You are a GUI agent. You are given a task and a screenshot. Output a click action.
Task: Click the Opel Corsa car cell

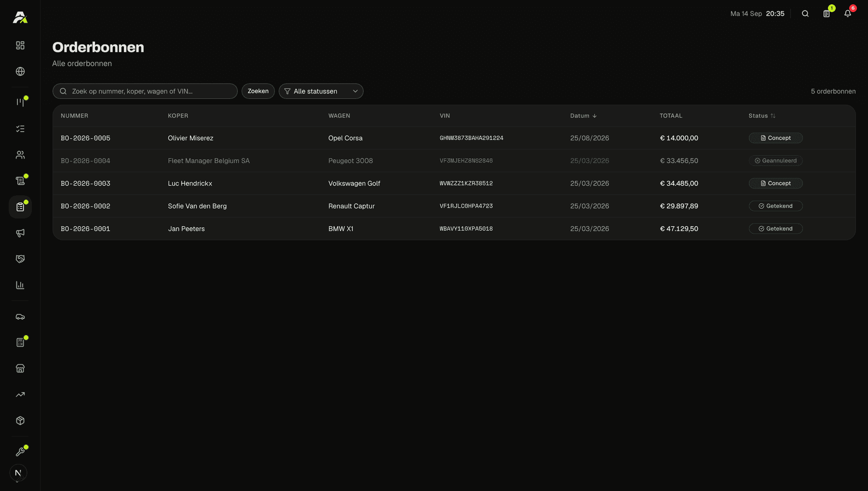click(345, 138)
